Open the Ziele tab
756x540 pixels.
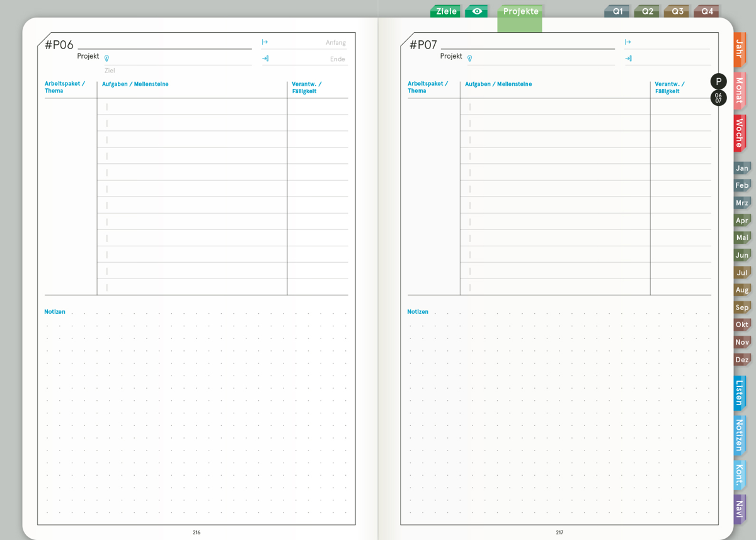(x=446, y=11)
